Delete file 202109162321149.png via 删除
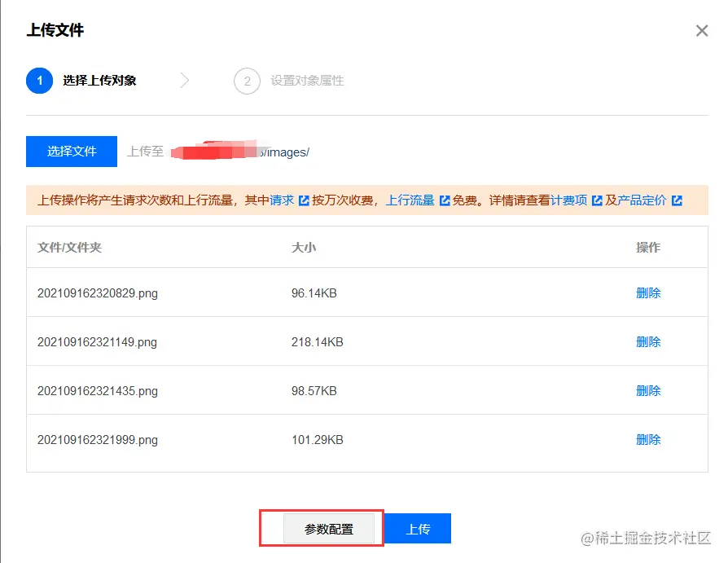Screen dimensions: 728x563 (x=648, y=342)
